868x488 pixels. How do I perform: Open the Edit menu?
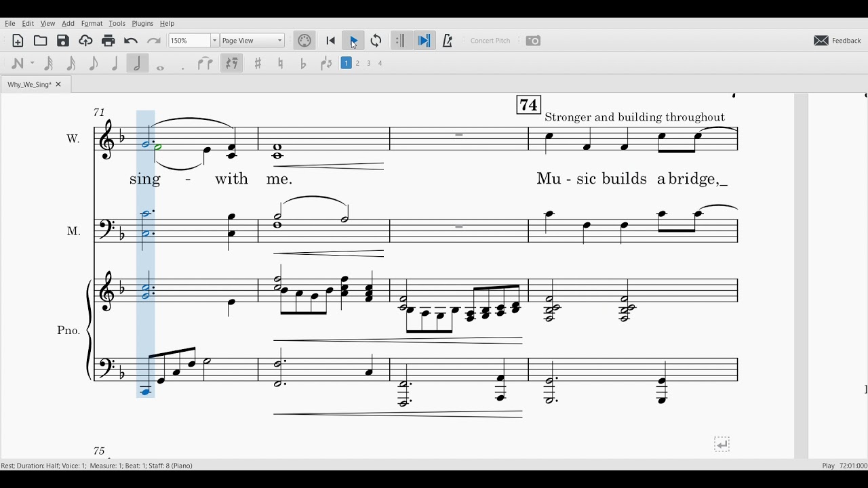tap(28, 24)
